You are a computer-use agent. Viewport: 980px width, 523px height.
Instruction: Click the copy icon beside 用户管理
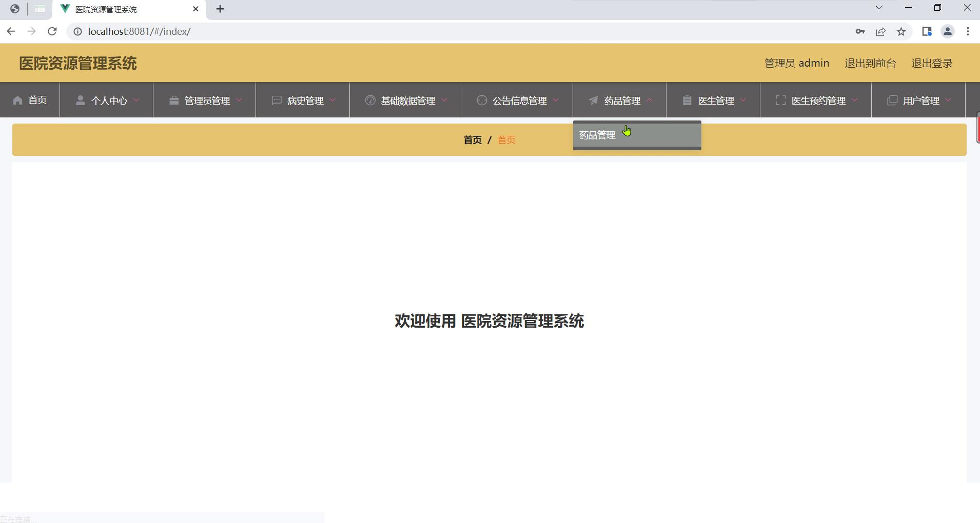tap(892, 100)
